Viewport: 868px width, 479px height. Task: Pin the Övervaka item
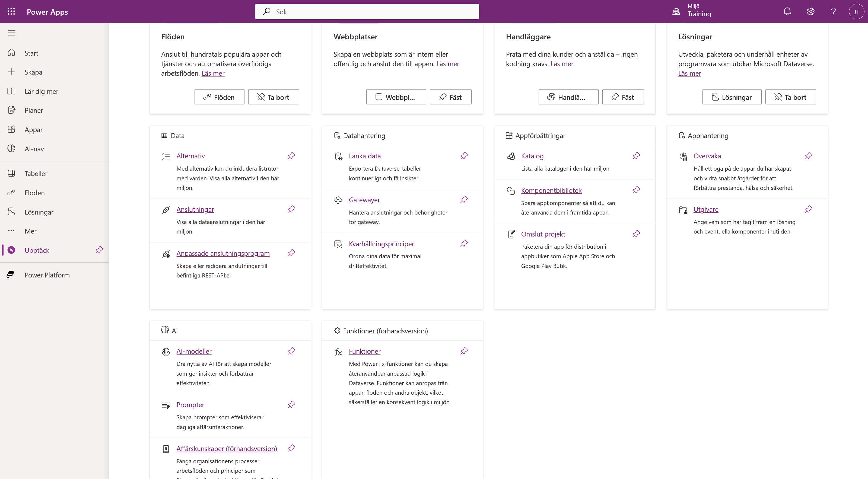pos(809,156)
